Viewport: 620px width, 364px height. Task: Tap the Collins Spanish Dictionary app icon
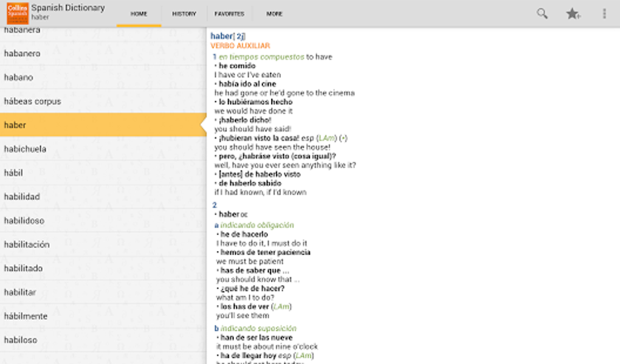[x=18, y=13]
